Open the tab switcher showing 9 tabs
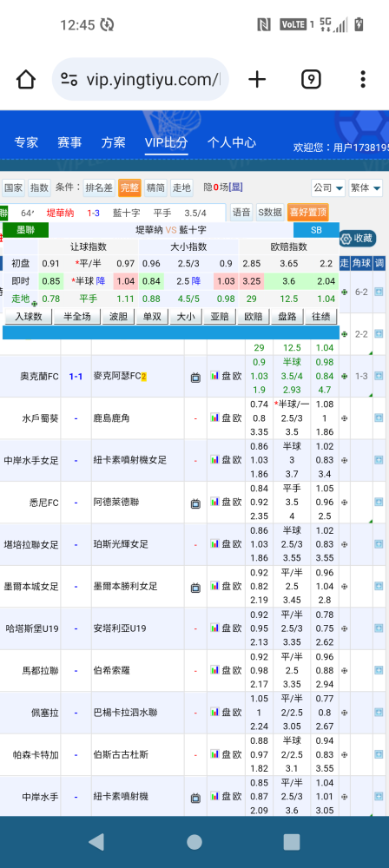389x868 pixels. click(312, 80)
